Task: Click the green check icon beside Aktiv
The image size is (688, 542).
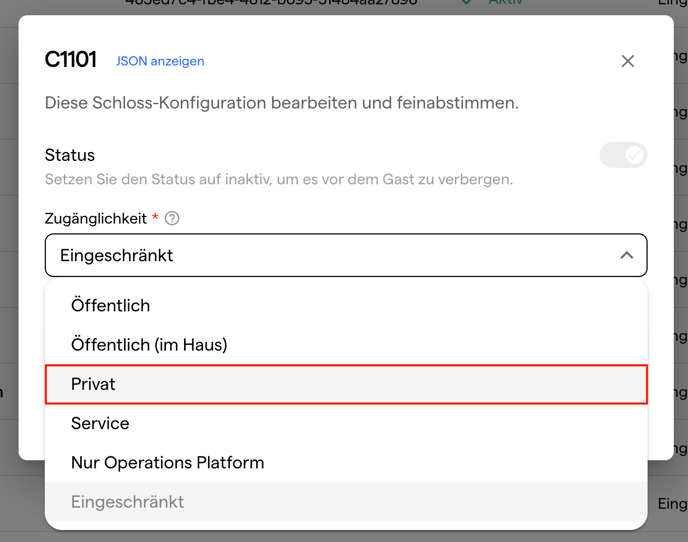Action: tap(467, 4)
